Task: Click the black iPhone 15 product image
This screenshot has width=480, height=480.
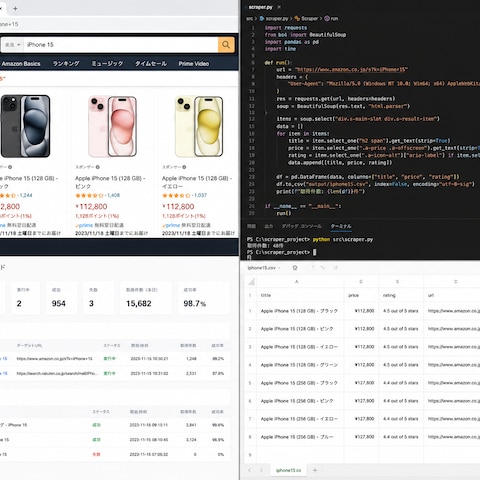Action: (25, 126)
